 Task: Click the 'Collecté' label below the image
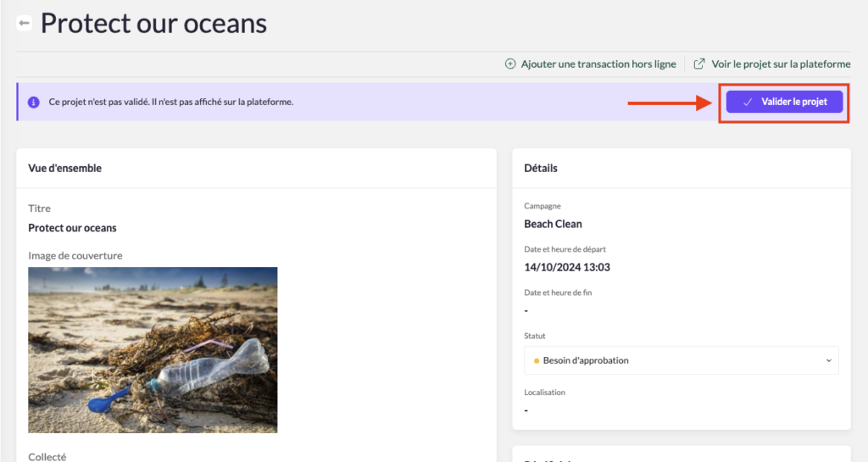tap(46, 456)
